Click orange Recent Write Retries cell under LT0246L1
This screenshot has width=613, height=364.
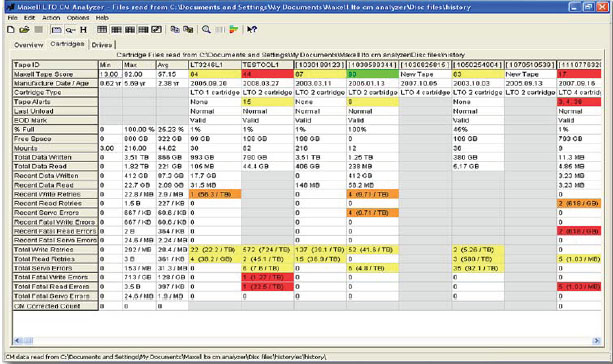215,194
